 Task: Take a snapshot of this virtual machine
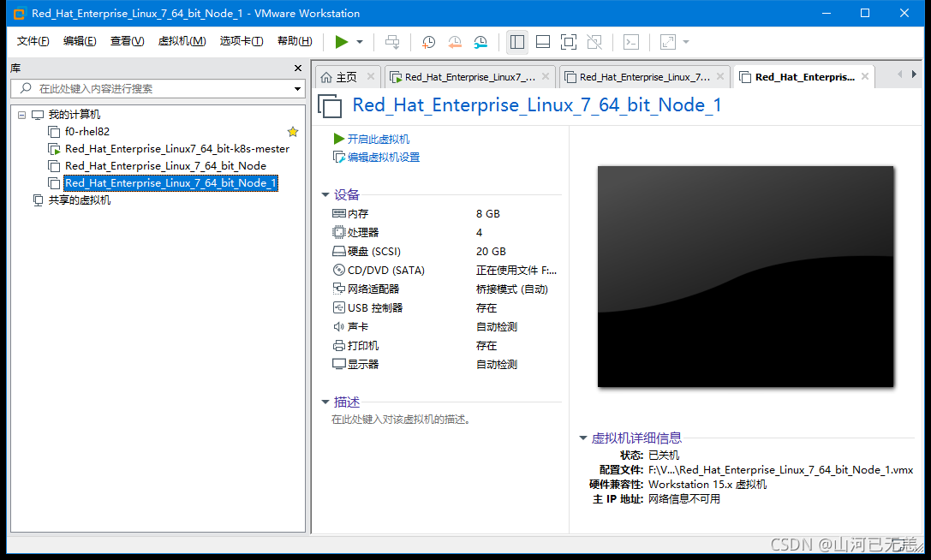tap(428, 42)
